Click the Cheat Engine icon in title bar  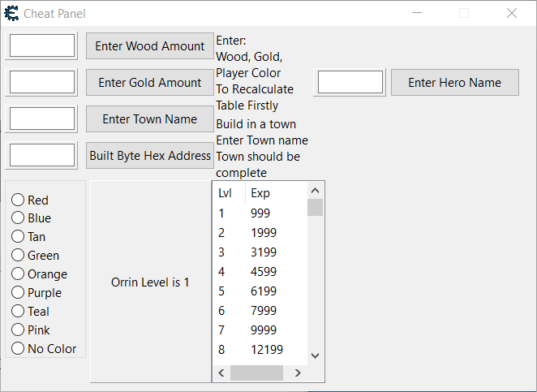click(12, 13)
